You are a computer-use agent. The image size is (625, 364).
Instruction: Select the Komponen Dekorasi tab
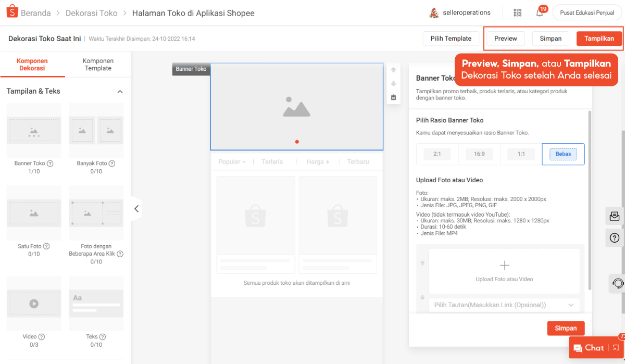tap(32, 65)
